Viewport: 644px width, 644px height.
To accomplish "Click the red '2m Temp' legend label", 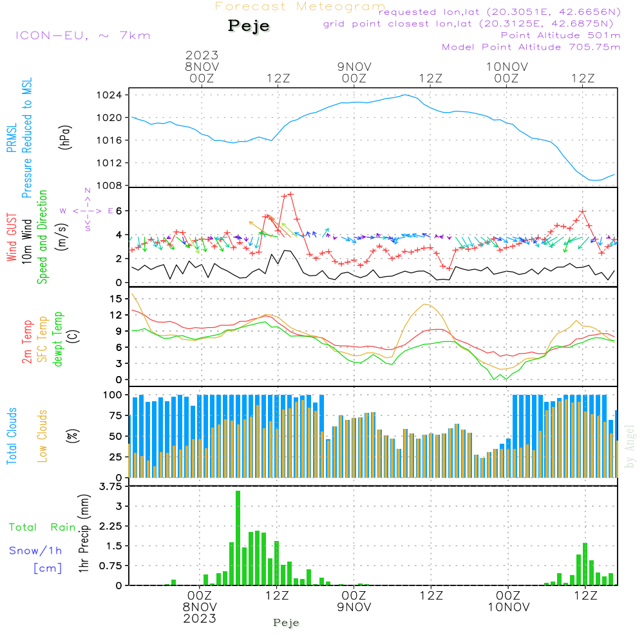I will (x=27, y=342).
